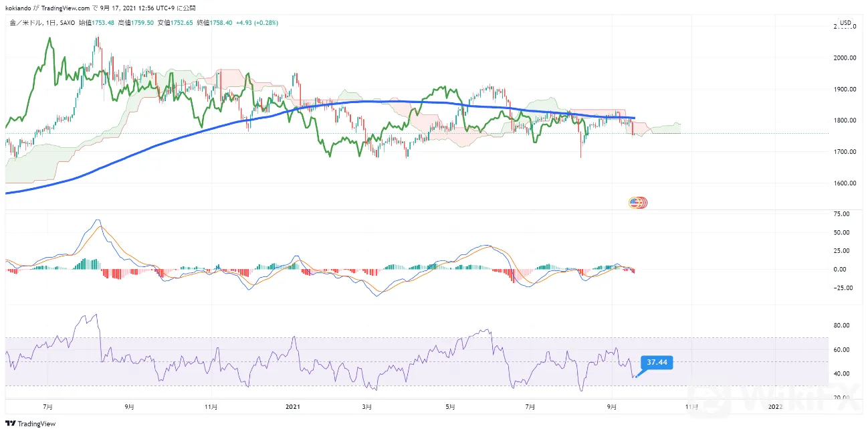Click the 5月 label on the time axis
The image size is (868, 433).
tap(451, 406)
